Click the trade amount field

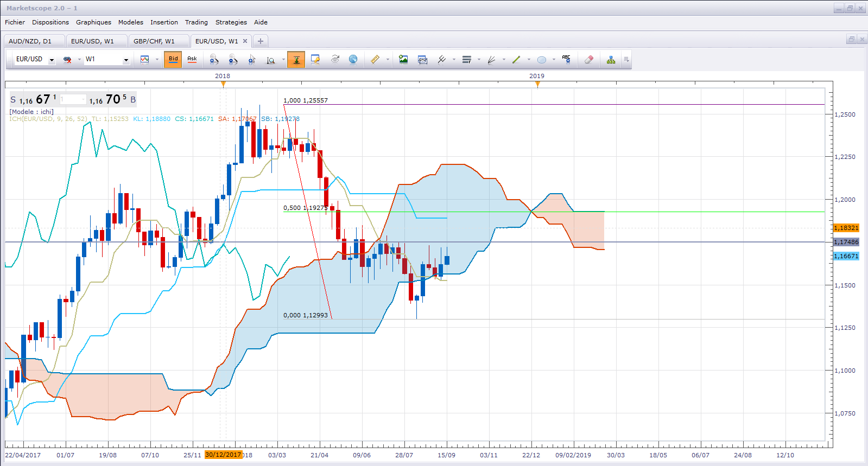click(73, 99)
